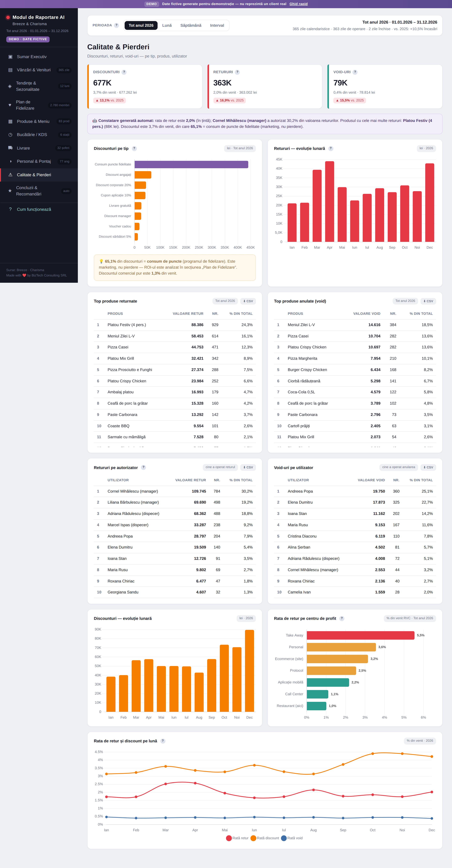
Task: Click the help icon on RETURURI card
Action: [237, 72]
